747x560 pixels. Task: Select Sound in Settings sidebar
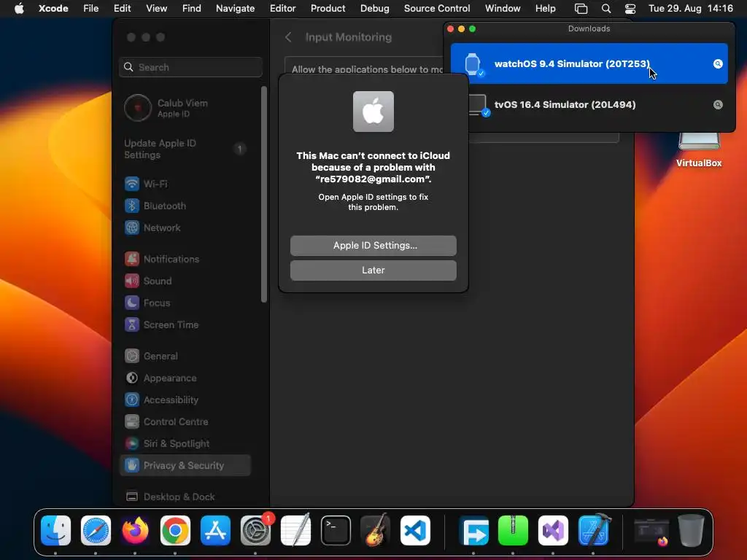point(186,281)
